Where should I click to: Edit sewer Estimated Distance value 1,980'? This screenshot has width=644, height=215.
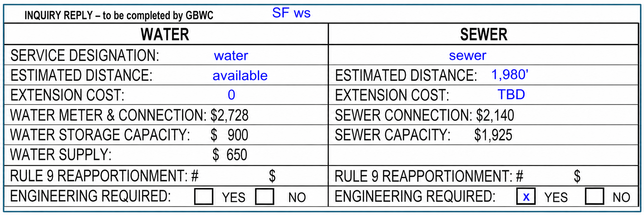pyautogui.click(x=510, y=74)
